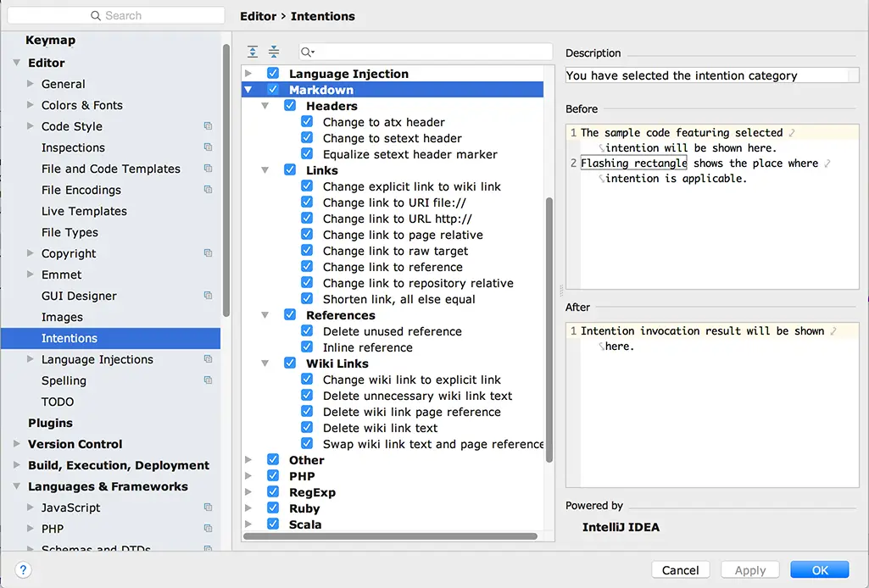Expand the Version Control section arrow
The image size is (869, 588).
pyautogui.click(x=17, y=443)
